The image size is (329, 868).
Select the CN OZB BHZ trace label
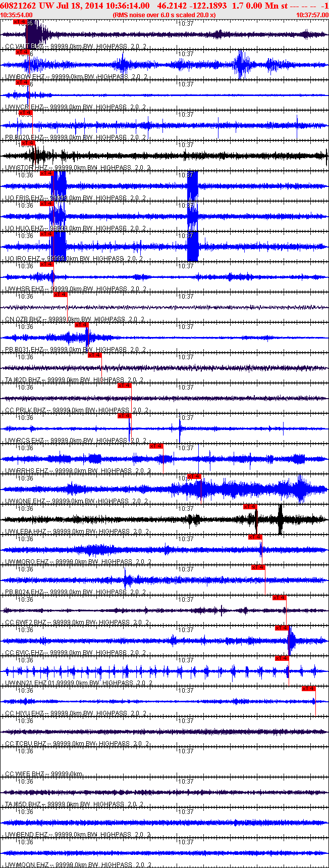click(x=75, y=319)
